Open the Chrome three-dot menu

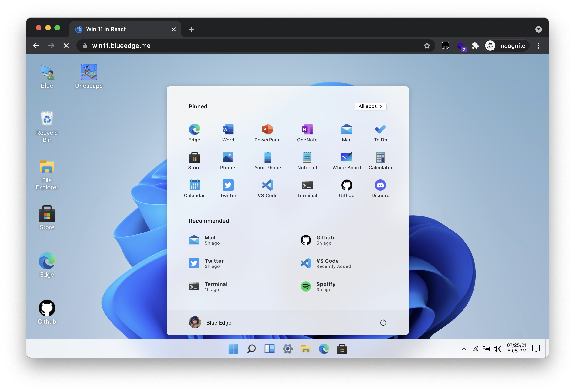(538, 46)
